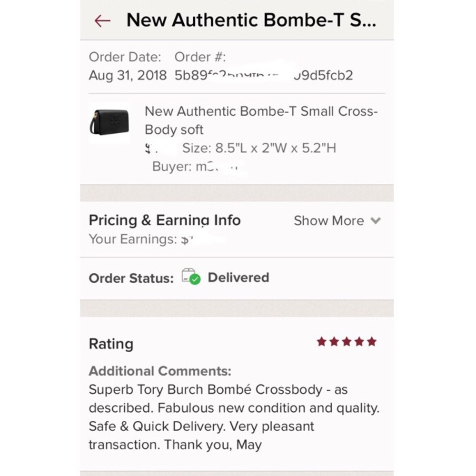Select the first rating star
The image size is (476, 476).
click(x=322, y=341)
